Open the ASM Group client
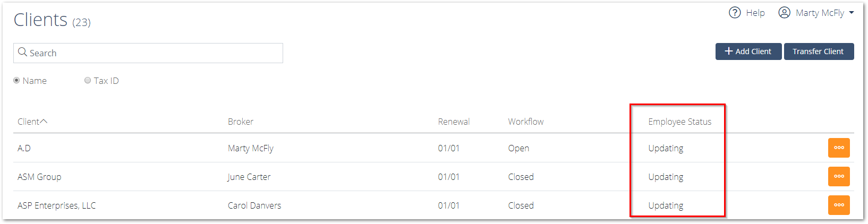The width and height of the screenshot is (868, 224). [x=39, y=177]
